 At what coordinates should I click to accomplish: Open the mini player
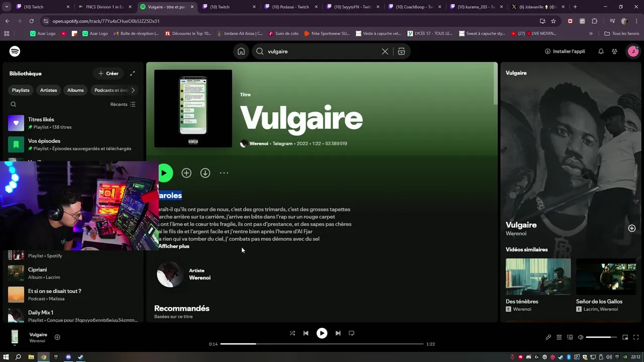coord(625,337)
